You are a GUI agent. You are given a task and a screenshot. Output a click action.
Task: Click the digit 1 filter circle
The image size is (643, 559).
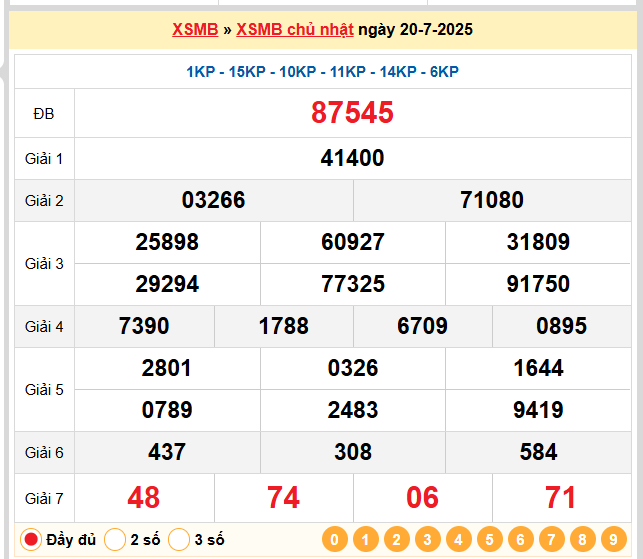pyautogui.click(x=366, y=539)
